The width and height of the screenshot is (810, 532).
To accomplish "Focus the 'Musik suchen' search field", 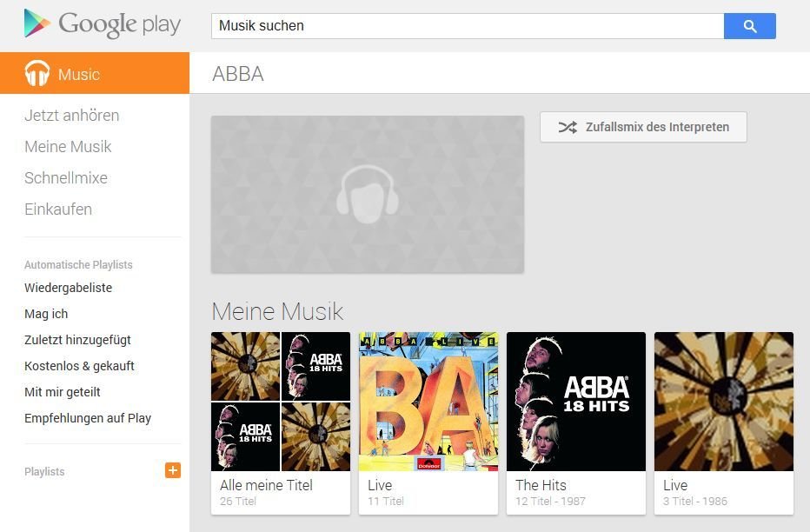I will [468, 26].
